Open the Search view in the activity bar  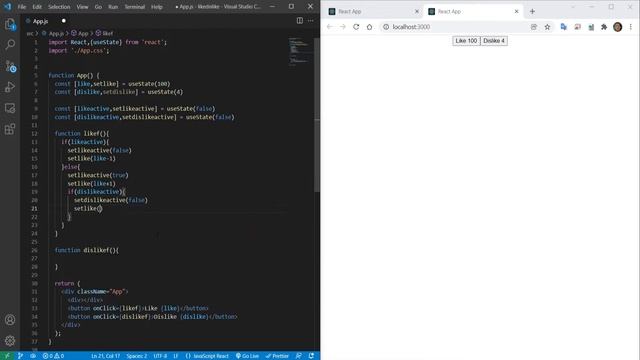click(10, 44)
